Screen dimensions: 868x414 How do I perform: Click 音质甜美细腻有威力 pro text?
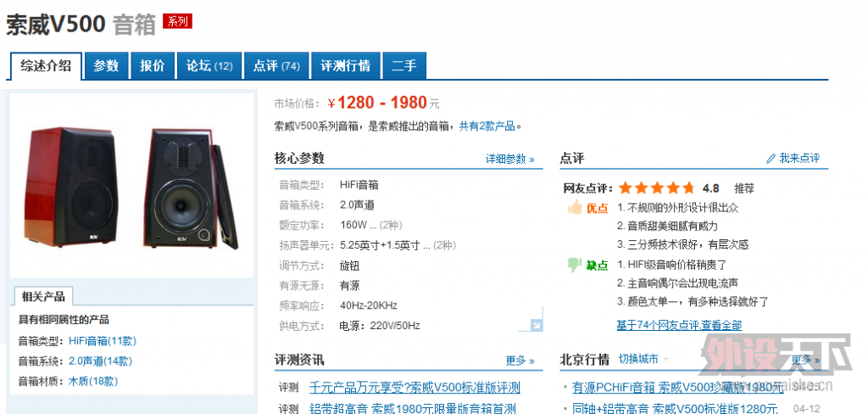click(672, 227)
